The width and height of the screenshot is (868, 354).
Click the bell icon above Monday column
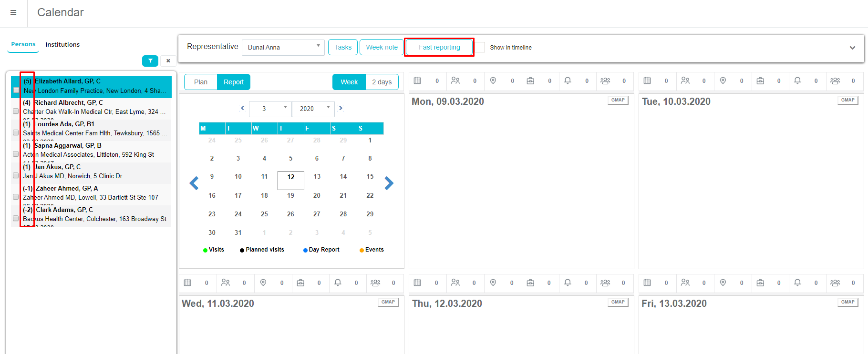click(568, 81)
